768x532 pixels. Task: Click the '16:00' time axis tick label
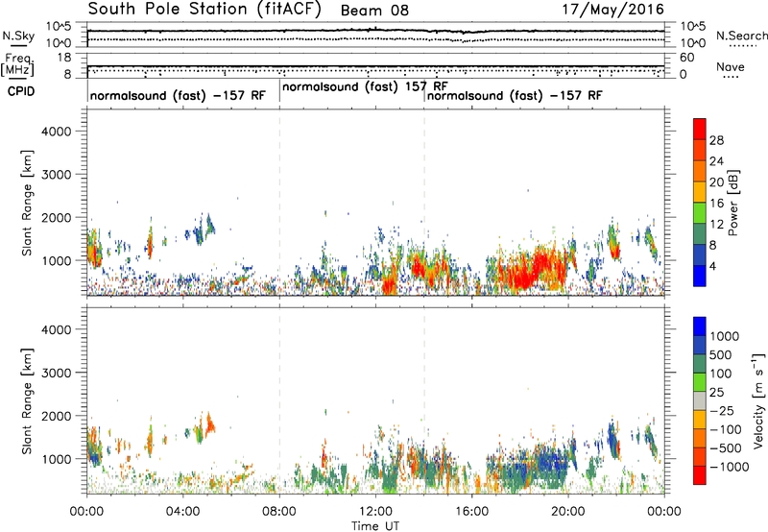coord(472,512)
